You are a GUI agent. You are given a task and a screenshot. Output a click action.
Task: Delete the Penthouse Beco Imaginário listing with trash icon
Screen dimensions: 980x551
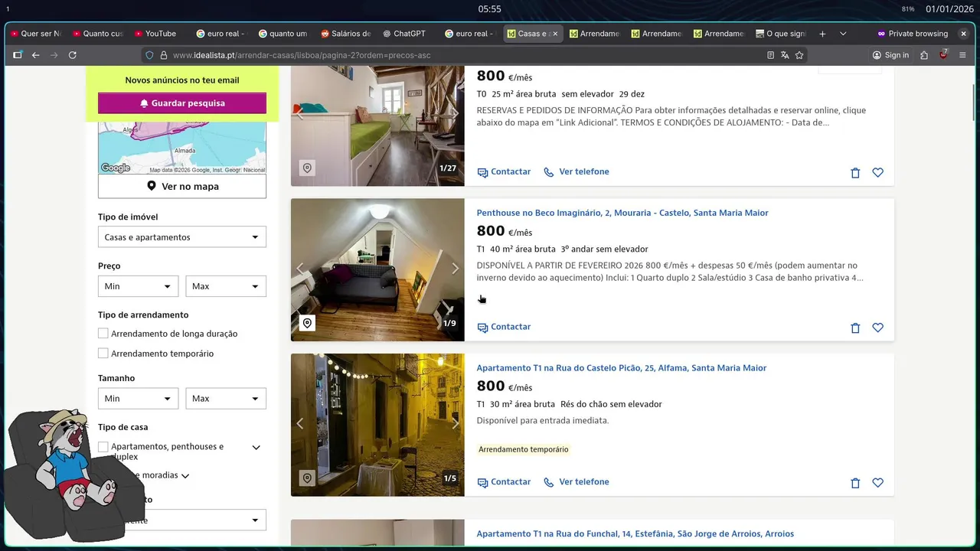coord(855,328)
